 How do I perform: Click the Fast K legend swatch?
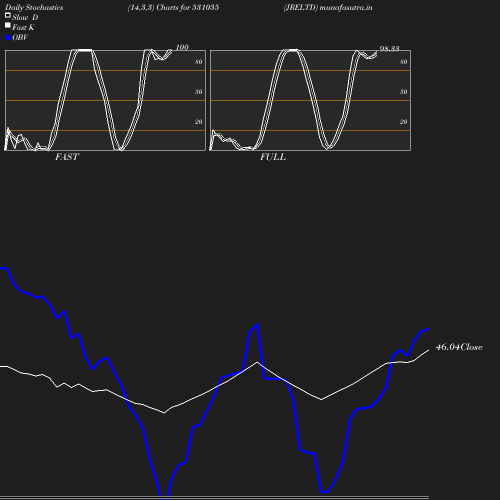click(8, 25)
